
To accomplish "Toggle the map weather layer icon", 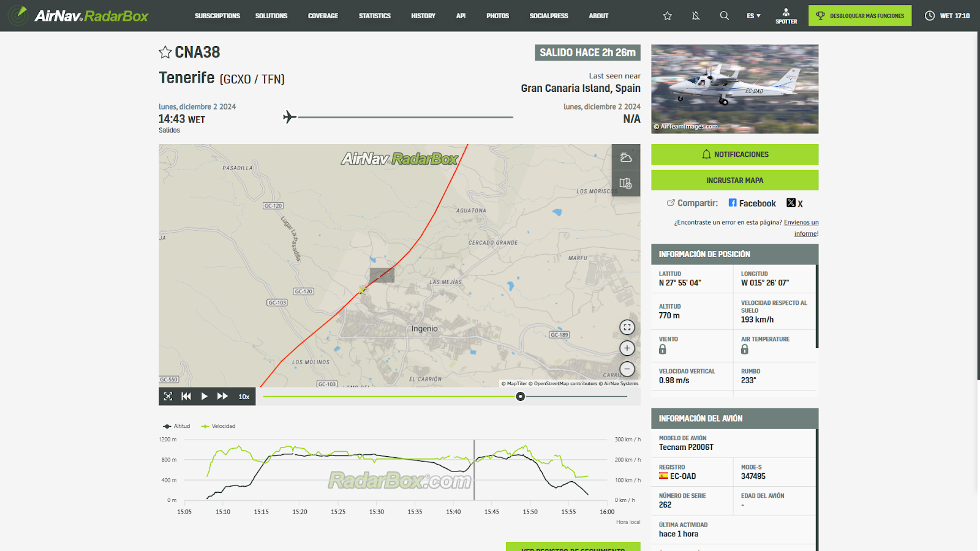I will (626, 157).
